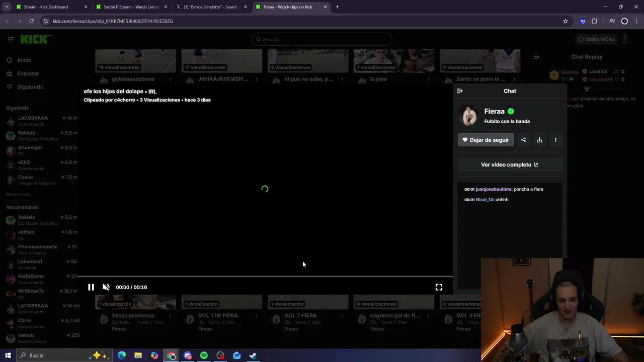Open juanjosebautista chat user
This screenshot has height=362, width=644.
[x=494, y=189]
